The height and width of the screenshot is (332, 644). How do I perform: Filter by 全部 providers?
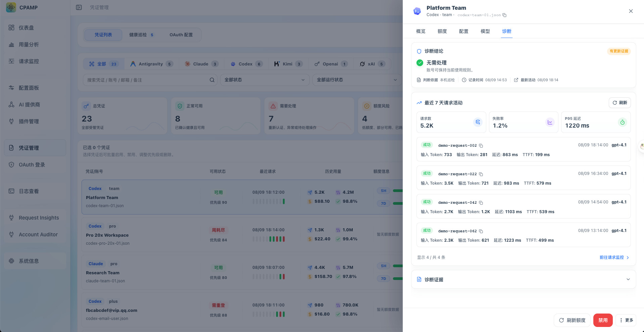click(x=103, y=64)
